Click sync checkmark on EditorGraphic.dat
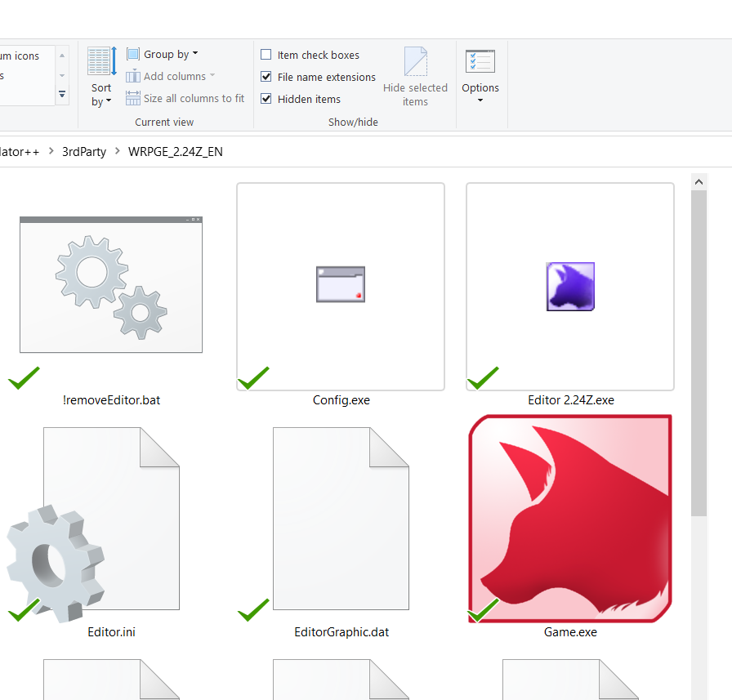Image resolution: width=732 pixels, height=700 pixels. tap(253, 610)
